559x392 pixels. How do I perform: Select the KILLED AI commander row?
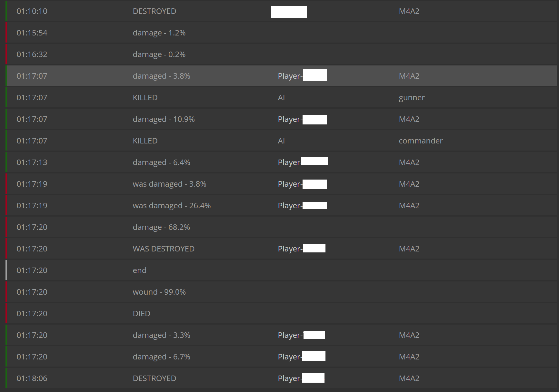pos(145,141)
